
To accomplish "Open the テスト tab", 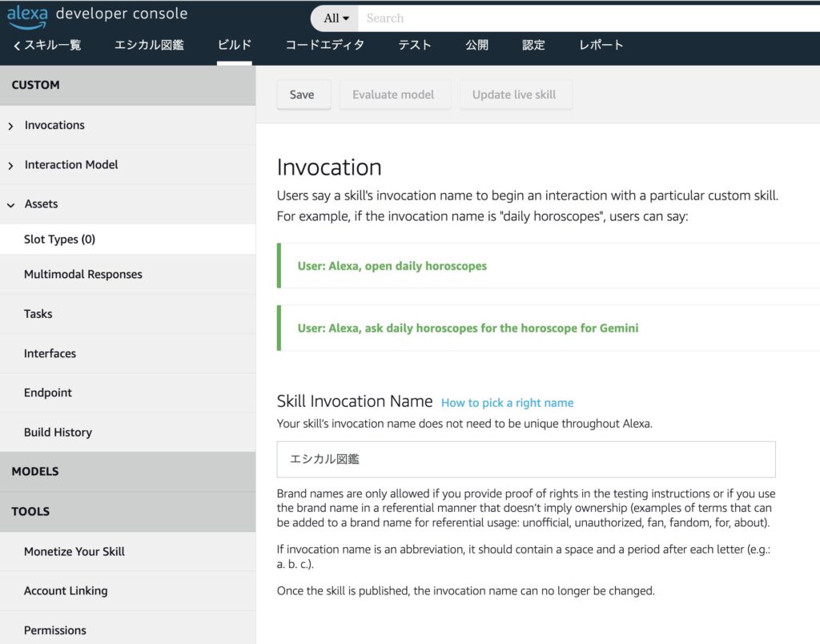I will 415,46.
